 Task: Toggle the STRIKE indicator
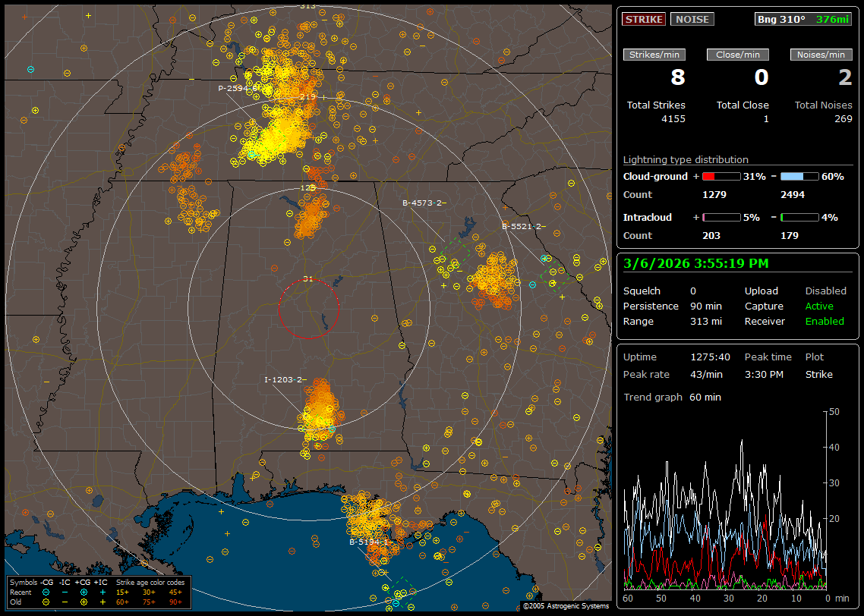coord(644,19)
